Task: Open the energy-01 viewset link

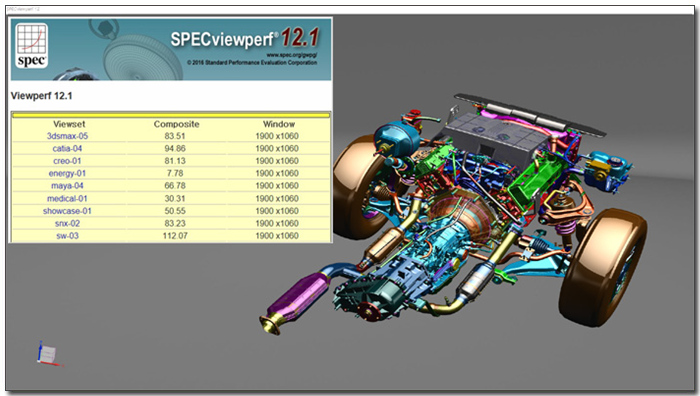Action: click(x=67, y=173)
